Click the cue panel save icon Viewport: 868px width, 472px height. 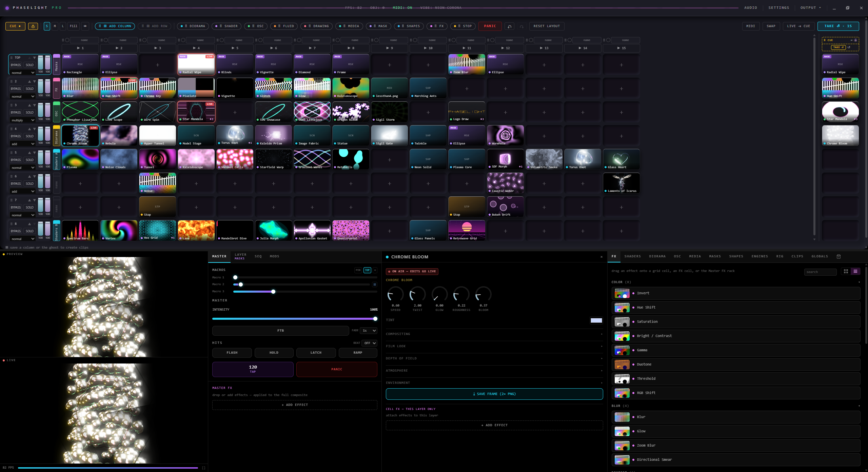[855, 40]
